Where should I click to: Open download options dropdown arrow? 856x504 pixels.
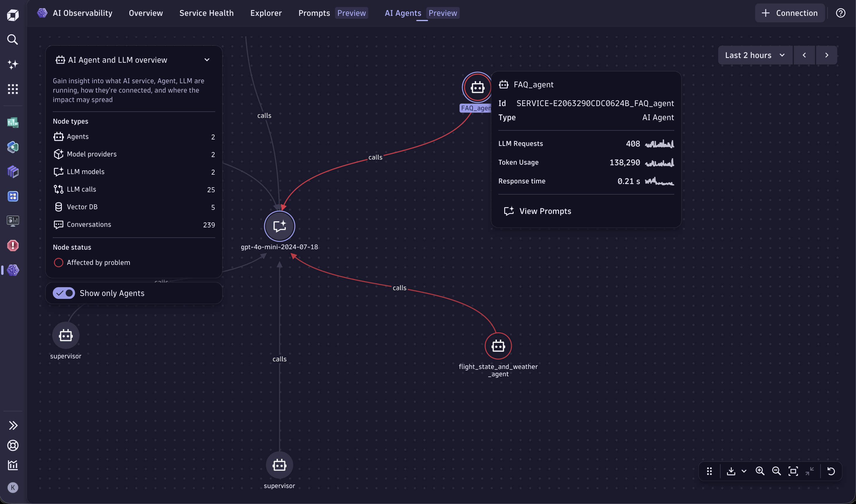pyautogui.click(x=744, y=471)
